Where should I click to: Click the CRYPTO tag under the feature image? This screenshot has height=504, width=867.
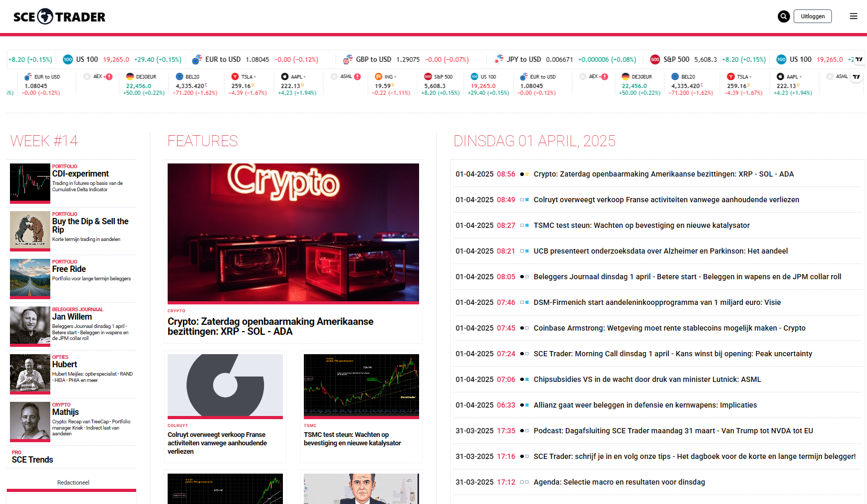tap(177, 311)
